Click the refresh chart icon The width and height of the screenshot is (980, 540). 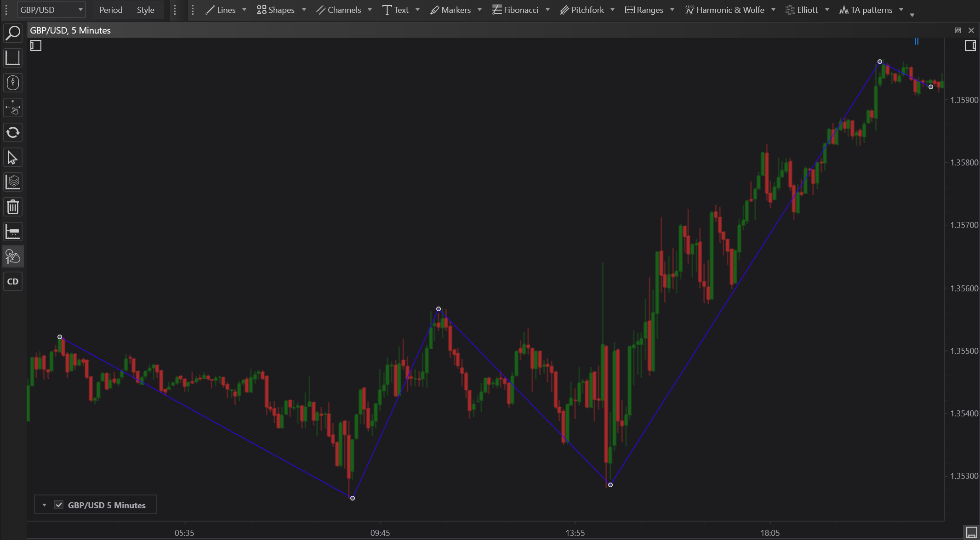click(13, 133)
